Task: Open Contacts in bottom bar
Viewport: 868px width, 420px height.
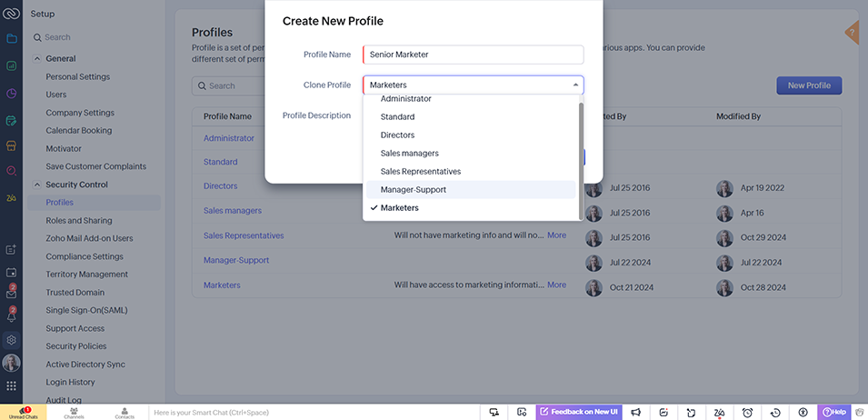Action: 125,412
